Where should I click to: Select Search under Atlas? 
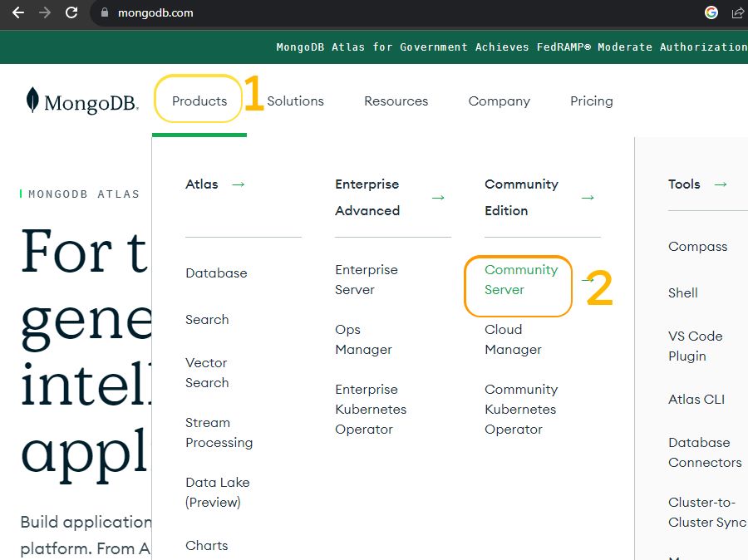207,320
